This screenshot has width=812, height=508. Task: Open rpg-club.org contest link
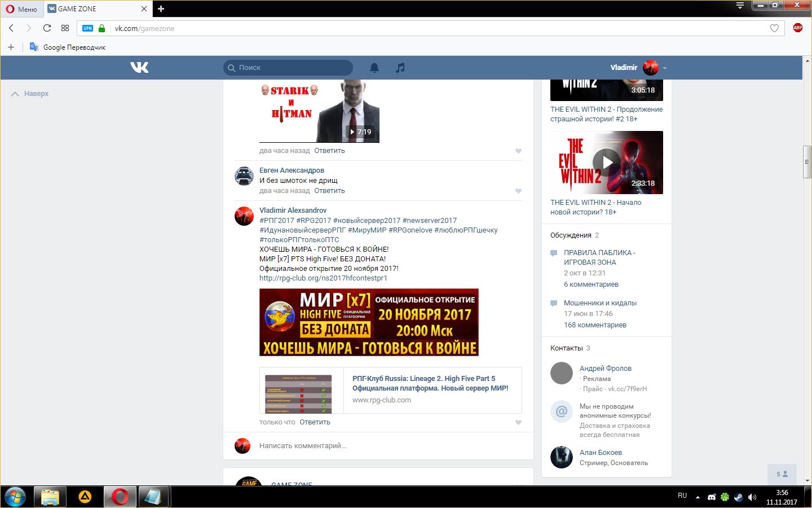click(x=323, y=278)
